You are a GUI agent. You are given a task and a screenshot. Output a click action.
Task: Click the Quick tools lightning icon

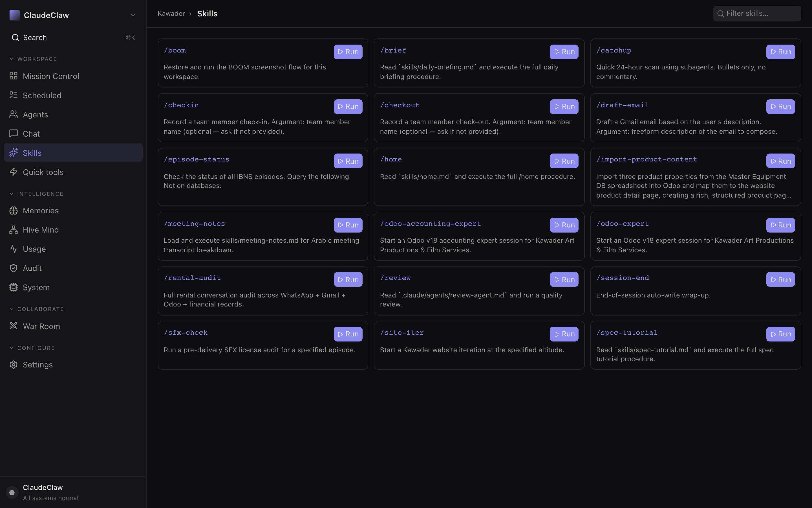(14, 172)
